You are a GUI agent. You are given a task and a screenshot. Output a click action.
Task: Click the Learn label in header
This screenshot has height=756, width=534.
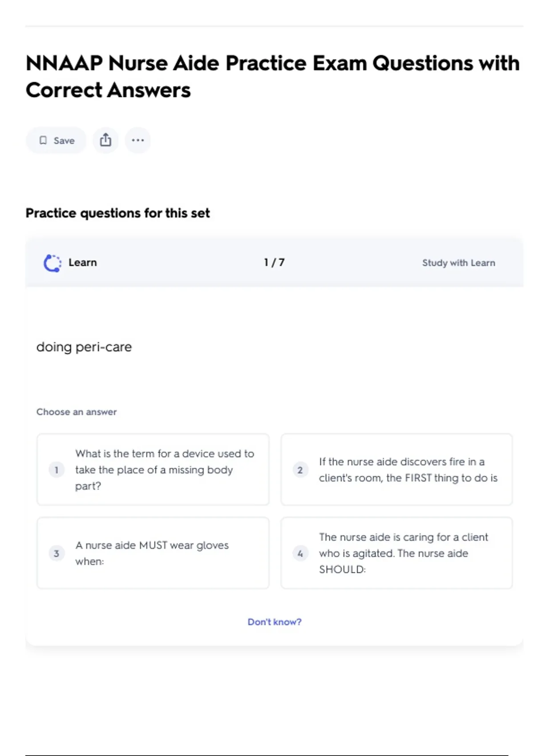click(82, 262)
